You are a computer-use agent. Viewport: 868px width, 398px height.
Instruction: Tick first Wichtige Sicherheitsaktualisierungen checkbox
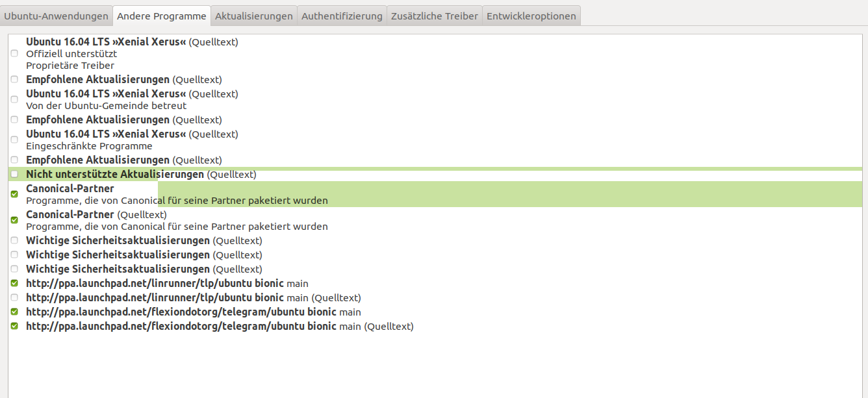point(14,240)
